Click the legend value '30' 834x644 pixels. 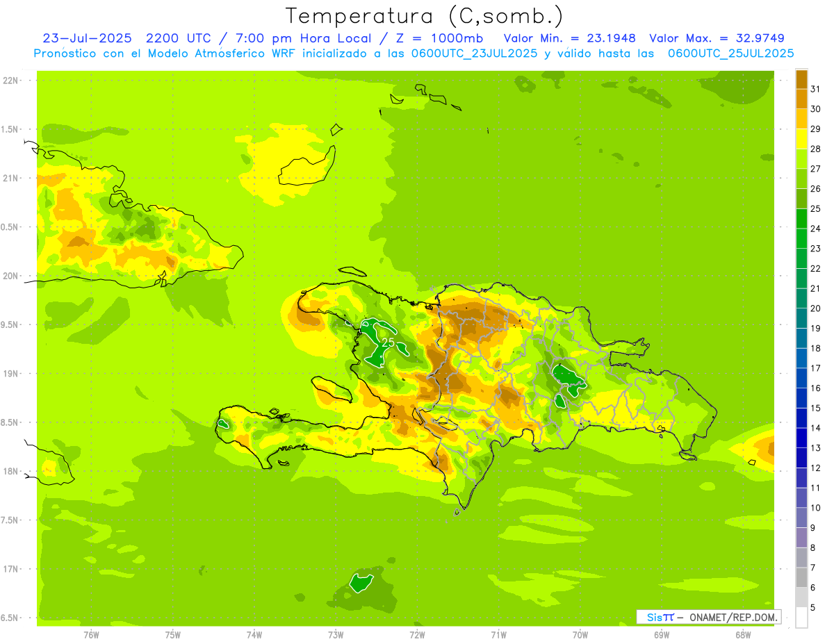[x=815, y=109]
